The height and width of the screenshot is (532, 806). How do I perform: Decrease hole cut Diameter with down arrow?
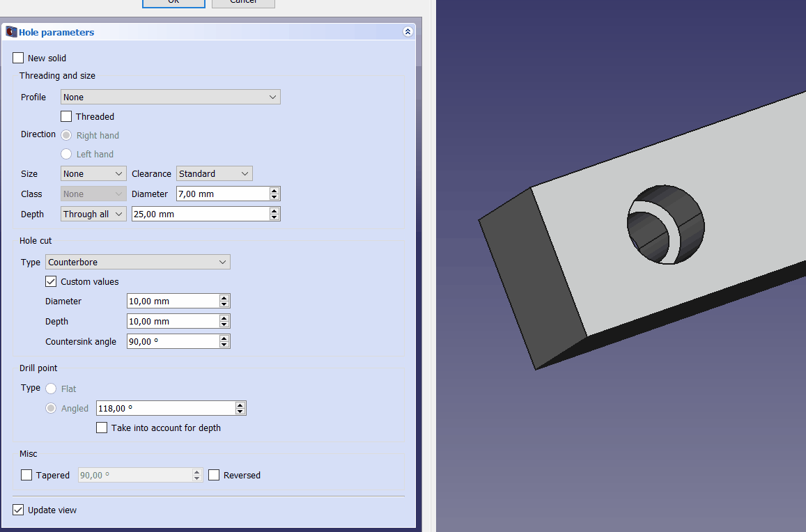coord(224,304)
